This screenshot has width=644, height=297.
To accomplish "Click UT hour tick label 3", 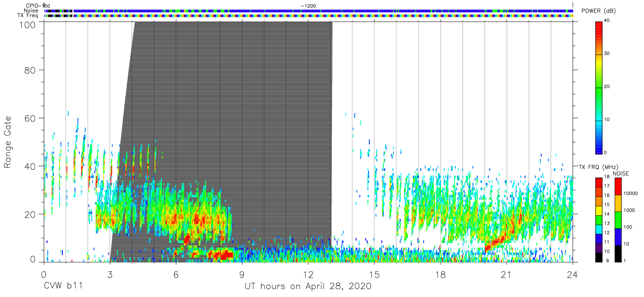I will [110, 274].
